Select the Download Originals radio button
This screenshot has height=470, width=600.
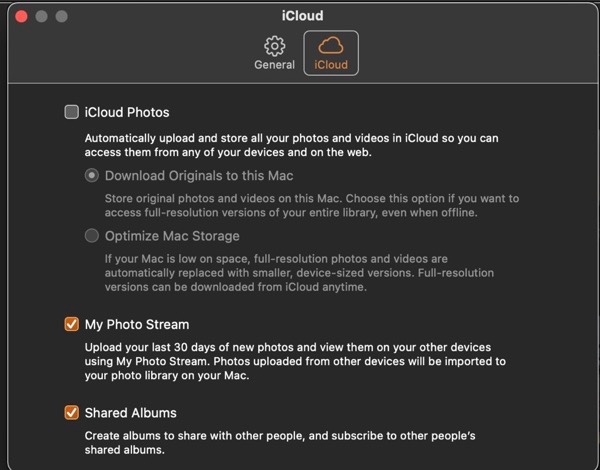(x=92, y=175)
